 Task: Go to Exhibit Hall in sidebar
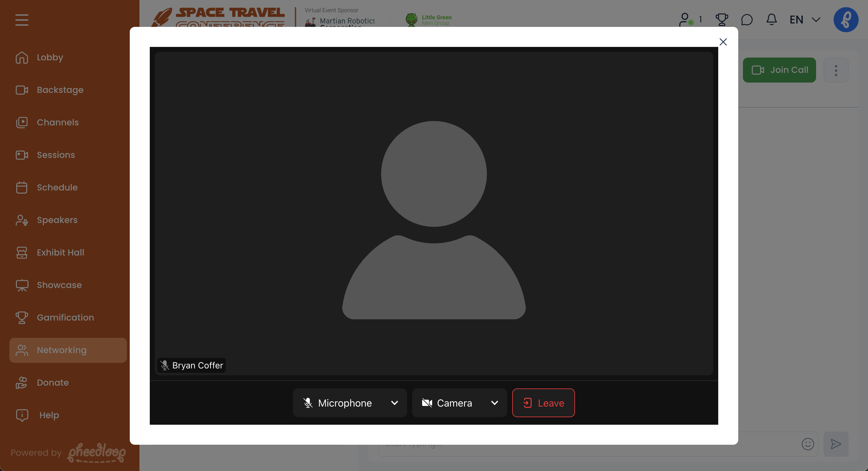[60, 252]
